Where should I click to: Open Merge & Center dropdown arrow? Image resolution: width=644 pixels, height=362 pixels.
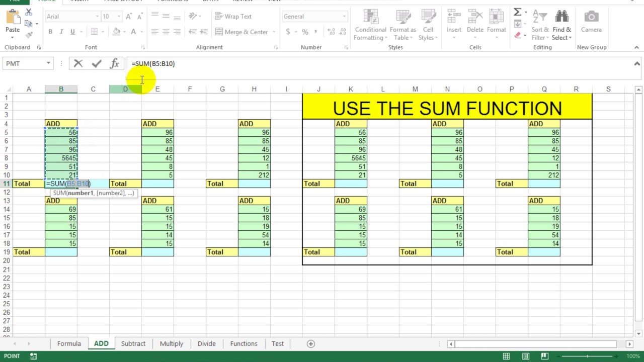[274, 32]
